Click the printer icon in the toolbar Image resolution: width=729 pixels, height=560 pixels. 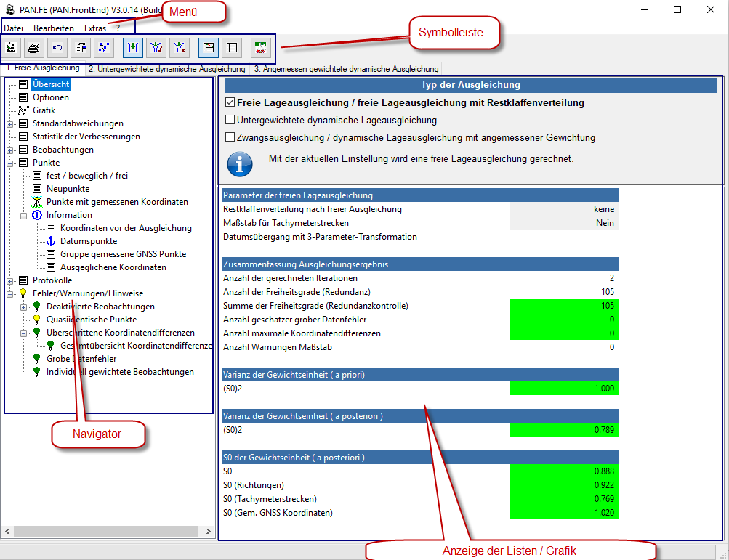coord(33,48)
